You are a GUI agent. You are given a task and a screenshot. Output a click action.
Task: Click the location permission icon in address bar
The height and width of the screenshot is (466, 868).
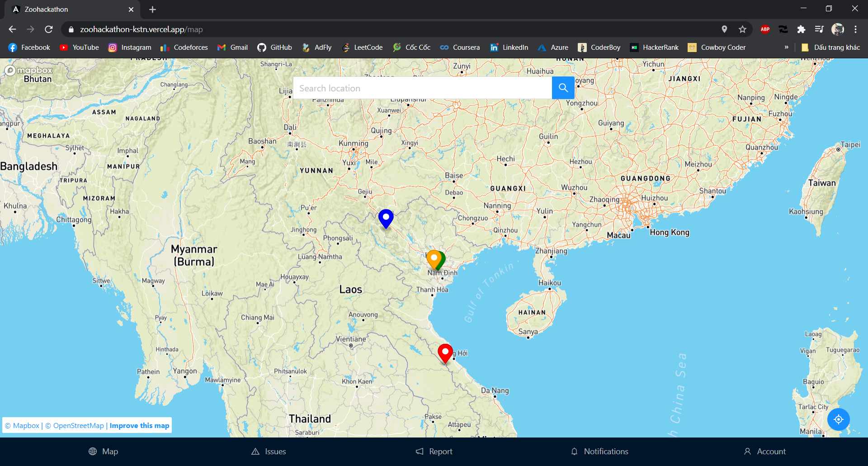[724, 29]
